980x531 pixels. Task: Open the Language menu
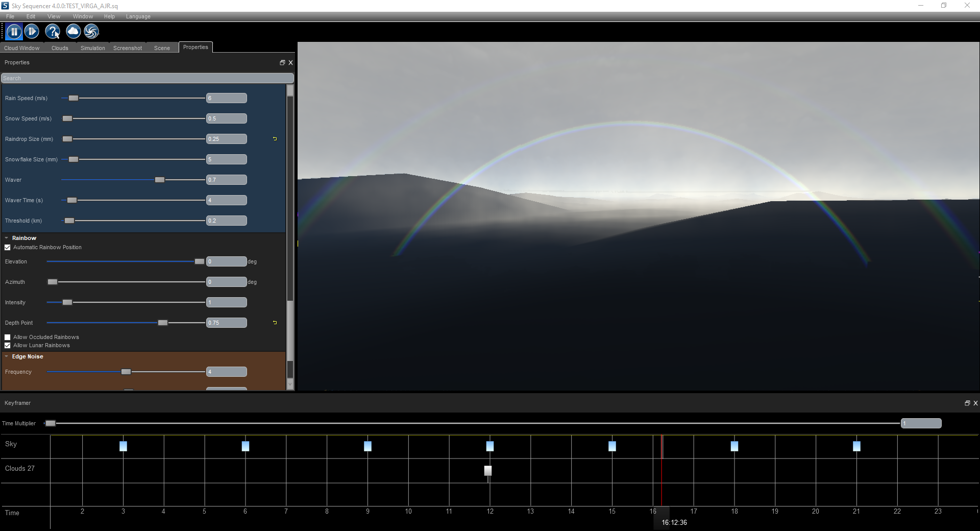138,16
